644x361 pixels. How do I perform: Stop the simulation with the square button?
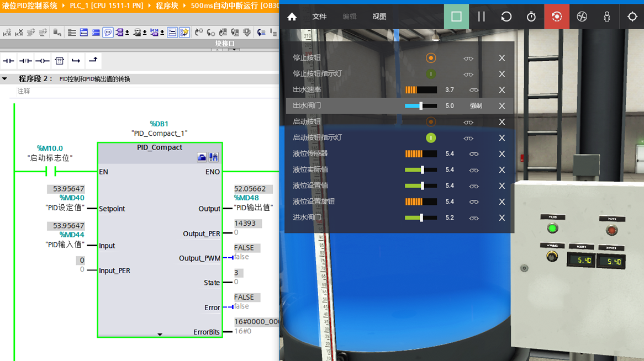[456, 17]
